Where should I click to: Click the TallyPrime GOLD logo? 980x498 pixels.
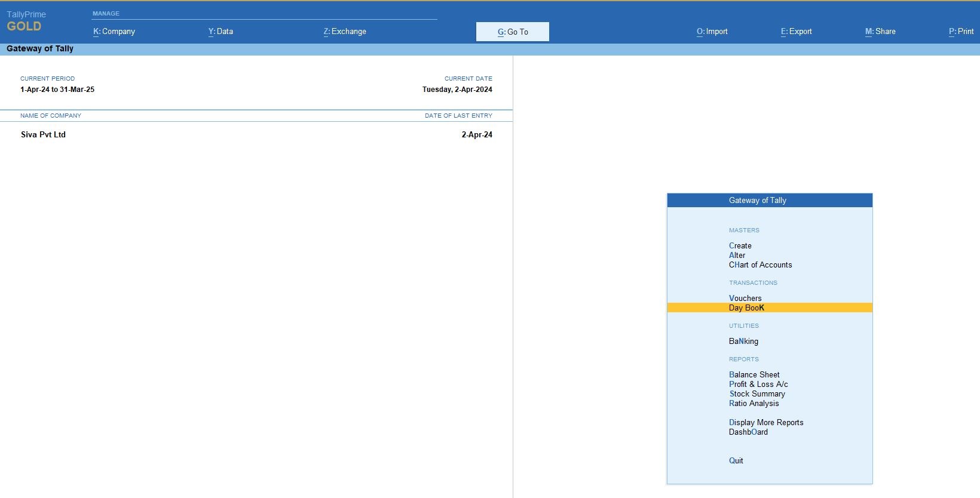(26, 21)
